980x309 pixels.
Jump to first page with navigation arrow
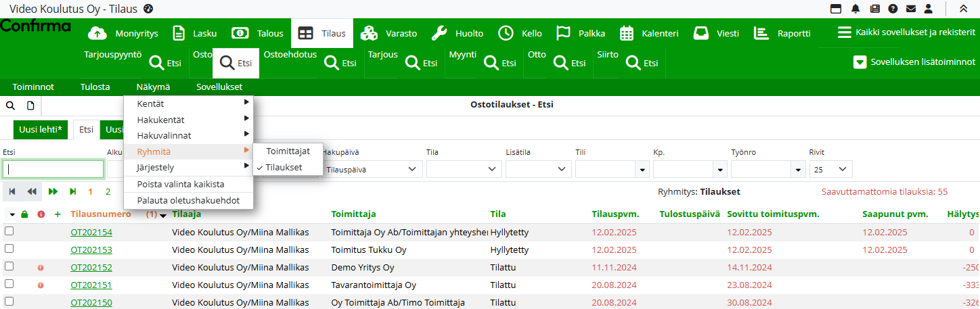click(x=13, y=192)
